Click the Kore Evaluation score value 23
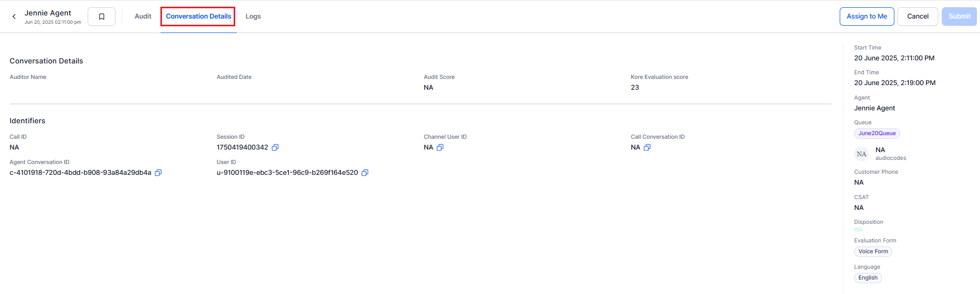The image size is (980, 294). [x=635, y=88]
